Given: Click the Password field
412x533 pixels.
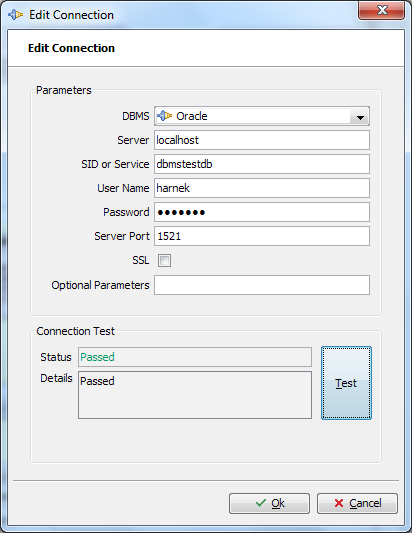Looking at the screenshot, I should coord(262,212).
